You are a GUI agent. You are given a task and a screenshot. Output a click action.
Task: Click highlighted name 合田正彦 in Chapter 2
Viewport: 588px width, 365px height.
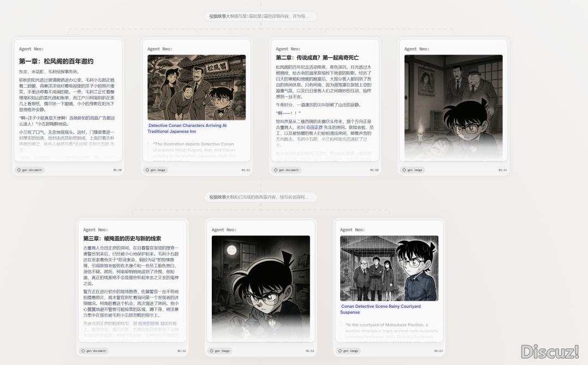[314, 127]
